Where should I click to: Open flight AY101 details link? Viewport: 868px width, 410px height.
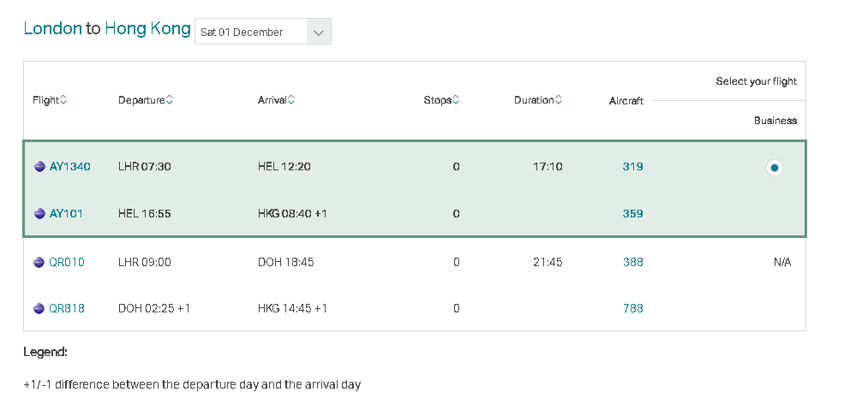click(66, 214)
